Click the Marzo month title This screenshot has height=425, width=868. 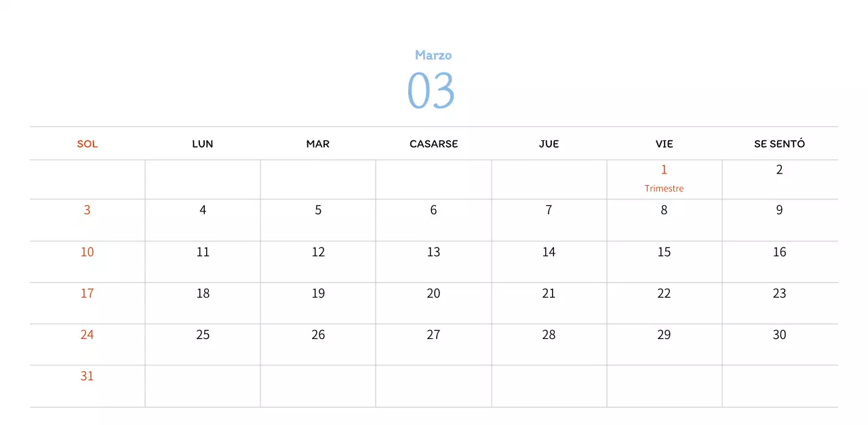tap(433, 55)
